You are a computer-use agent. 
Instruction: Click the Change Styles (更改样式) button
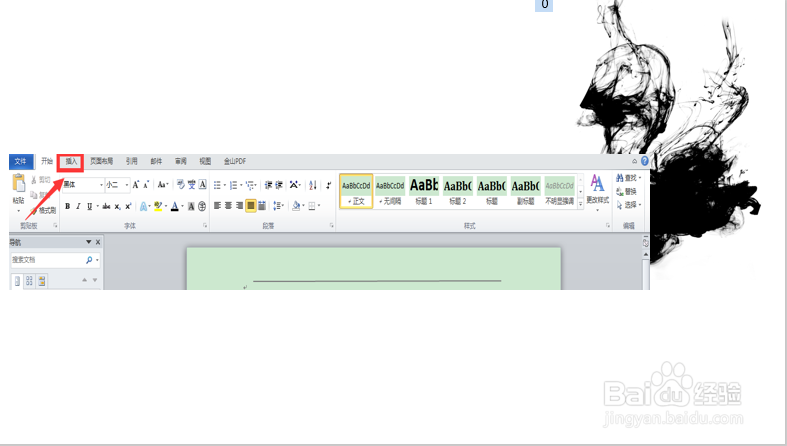click(597, 192)
